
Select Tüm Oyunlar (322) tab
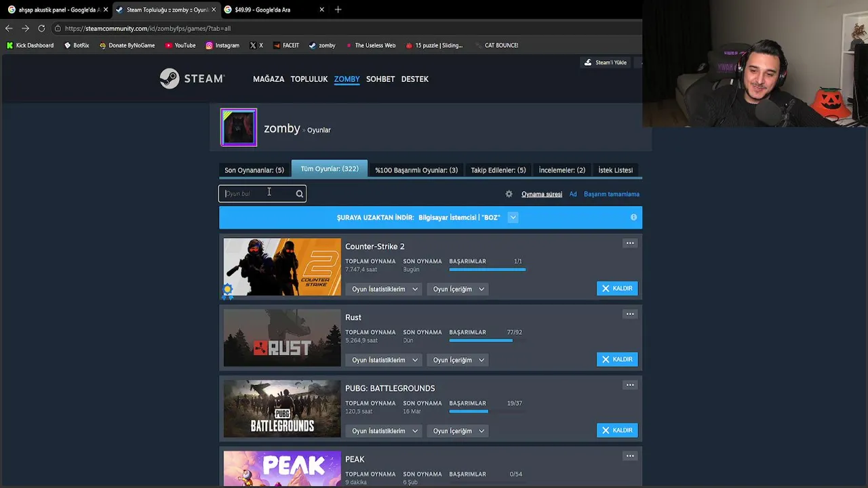pyautogui.click(x=330, y=169)
